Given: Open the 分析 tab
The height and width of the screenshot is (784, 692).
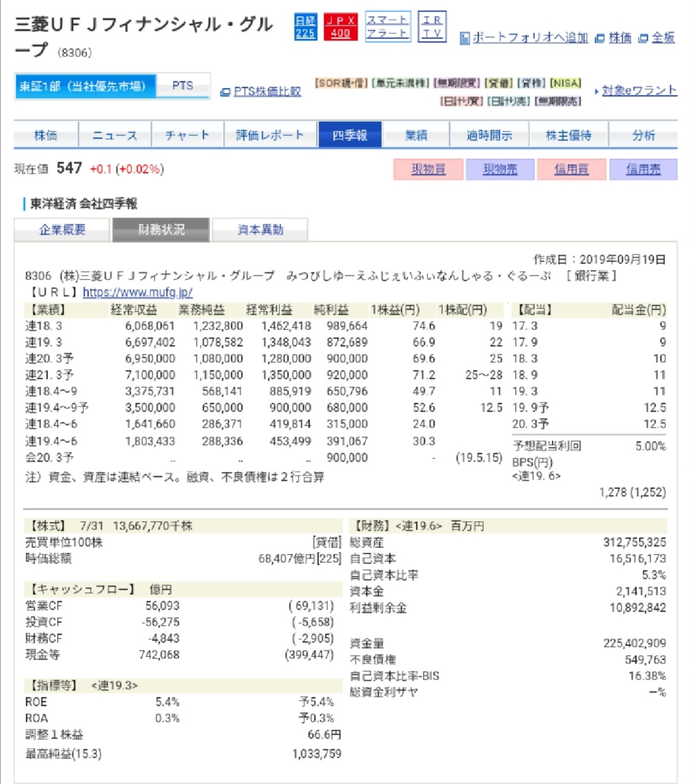Looking at the screenshot, I should (644, 135).
